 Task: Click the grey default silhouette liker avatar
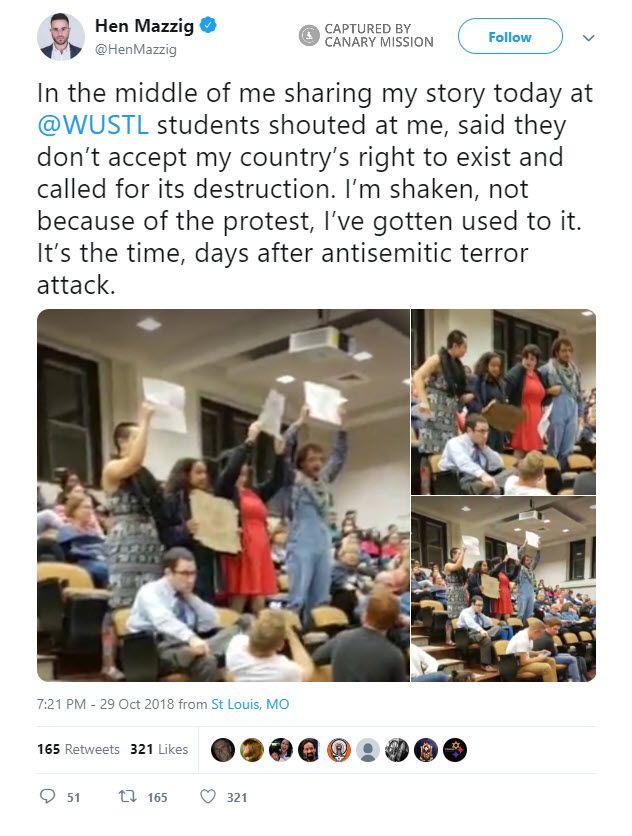367,750
